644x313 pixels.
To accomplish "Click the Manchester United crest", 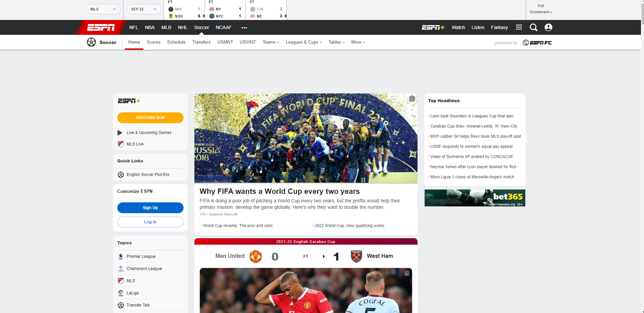I will 256,256.
